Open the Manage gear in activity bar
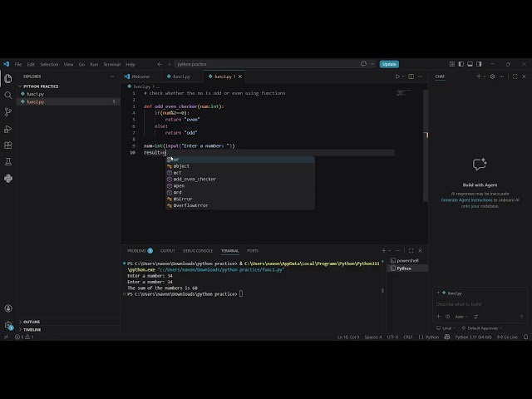532x399 pixels. pyautogui.click(x=8, y=325)
